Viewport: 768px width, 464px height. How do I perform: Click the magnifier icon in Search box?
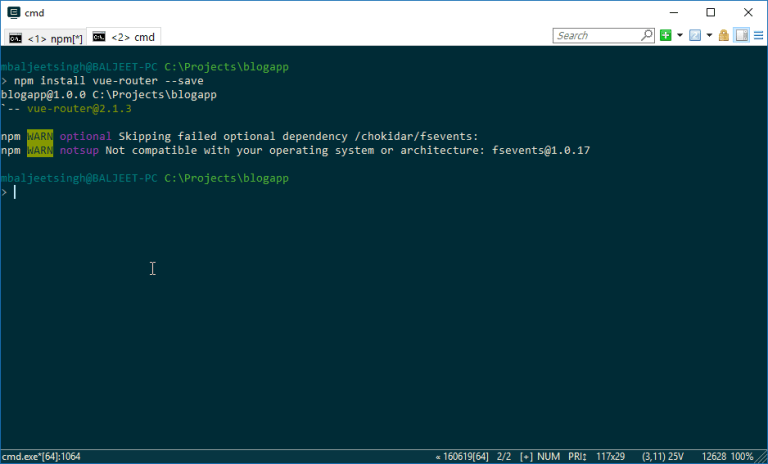click(645, 35)
